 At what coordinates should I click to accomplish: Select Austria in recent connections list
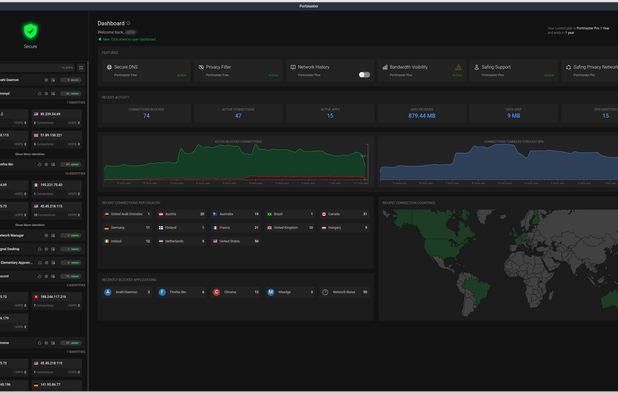182,214
